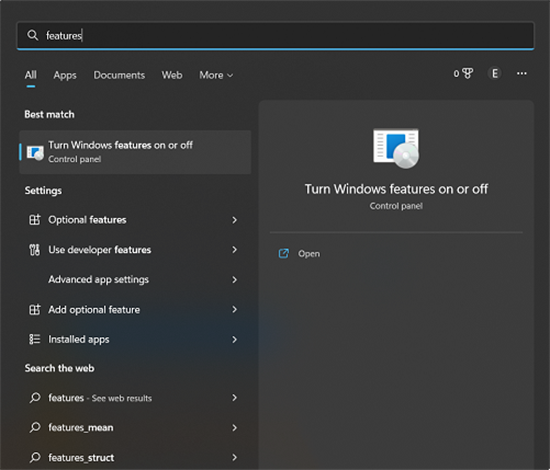The height and width of the screenshot is (470, 550).
Task: Click the Open external-link icon
Action: [283, 253]
